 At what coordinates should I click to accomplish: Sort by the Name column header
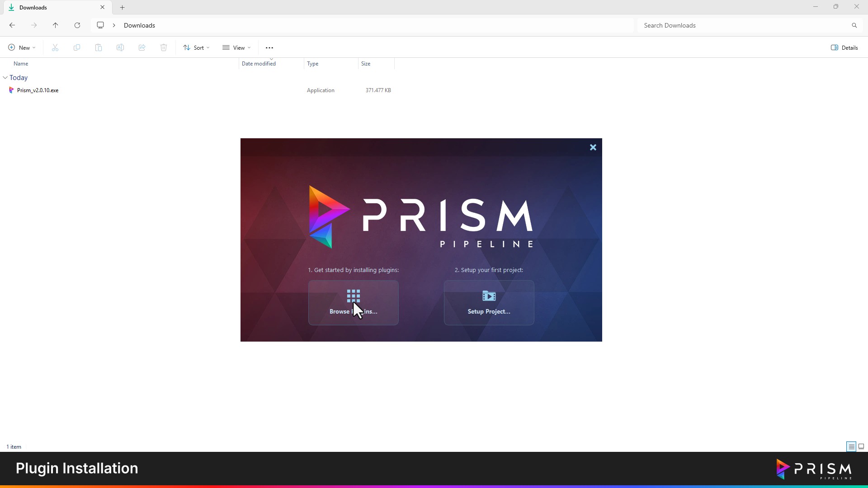coord(21,64)
